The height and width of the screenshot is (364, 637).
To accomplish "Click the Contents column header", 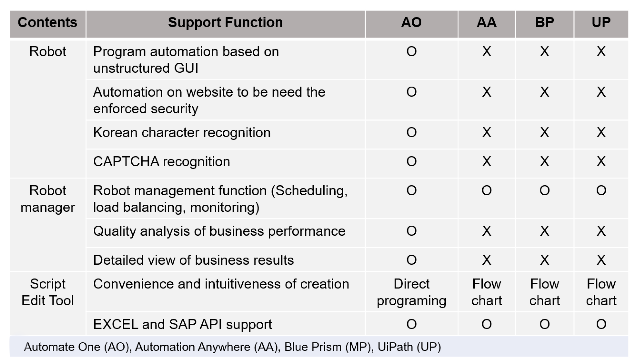I will click(48, 23).
